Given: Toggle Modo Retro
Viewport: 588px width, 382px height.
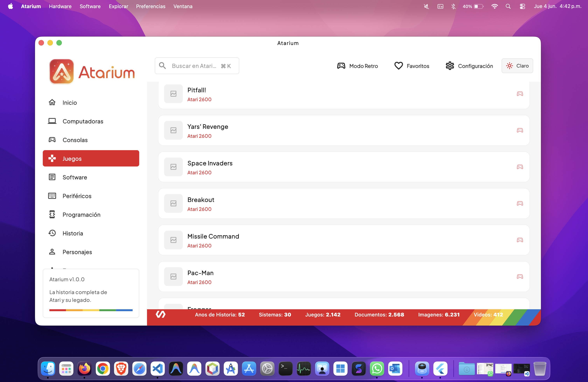Looking at the screenshot, I should pos(358,66).
